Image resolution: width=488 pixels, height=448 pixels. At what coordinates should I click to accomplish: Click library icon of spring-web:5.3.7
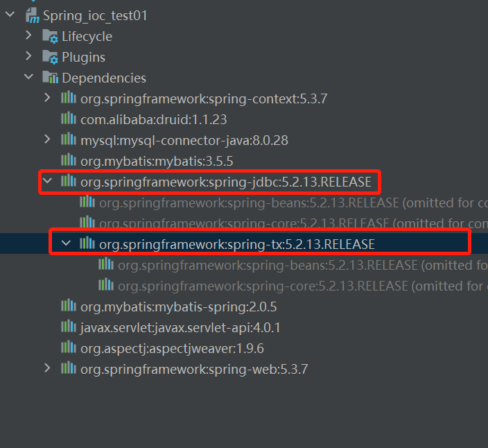click(69, 368)
